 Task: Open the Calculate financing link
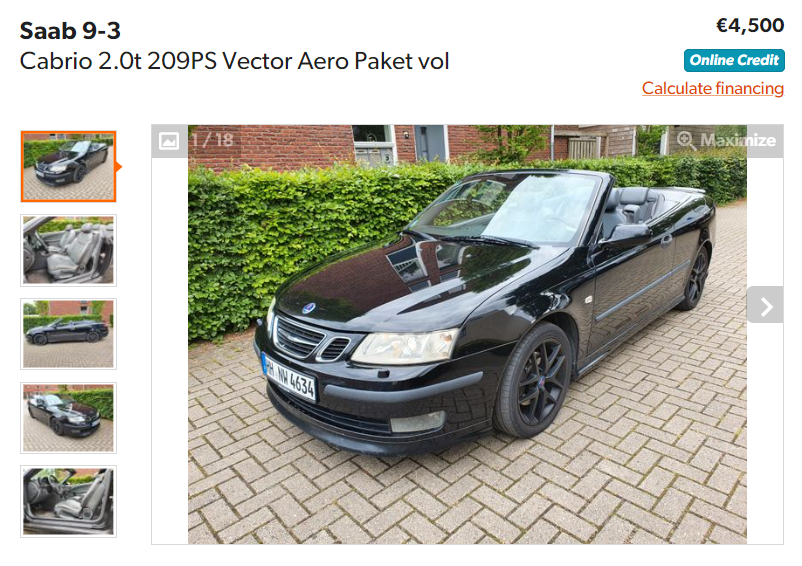[x=712, y=88]
